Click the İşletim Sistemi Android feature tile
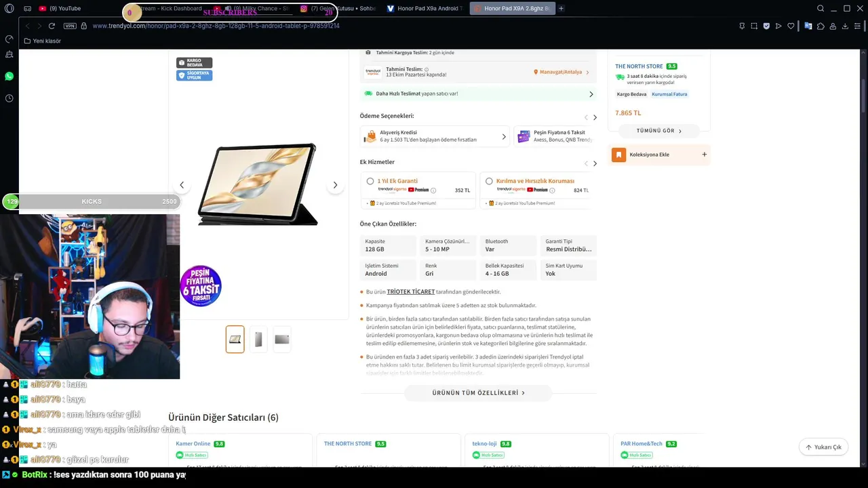Viewport: 868px width, 488px height. click(388, 270)
